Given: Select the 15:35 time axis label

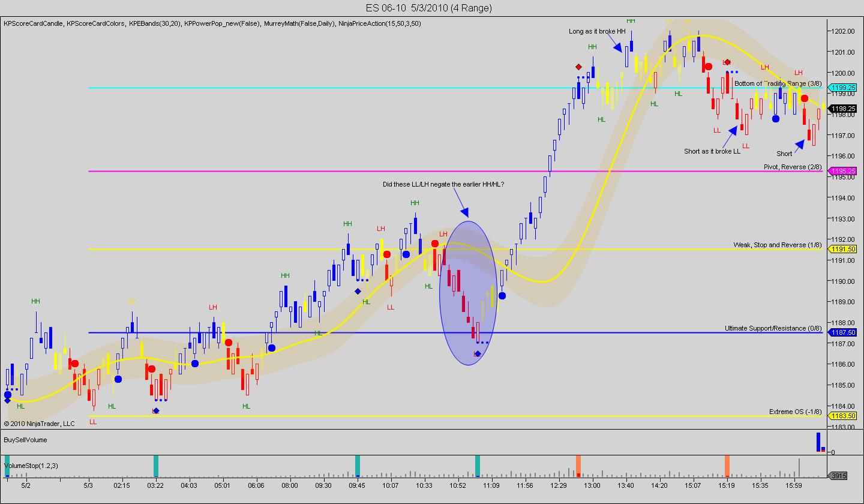Looking at the screenshot, I should point(760,485).
